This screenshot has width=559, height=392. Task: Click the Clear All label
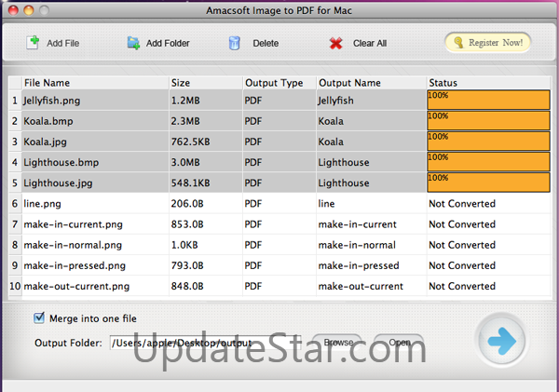[x=370, y=43]
